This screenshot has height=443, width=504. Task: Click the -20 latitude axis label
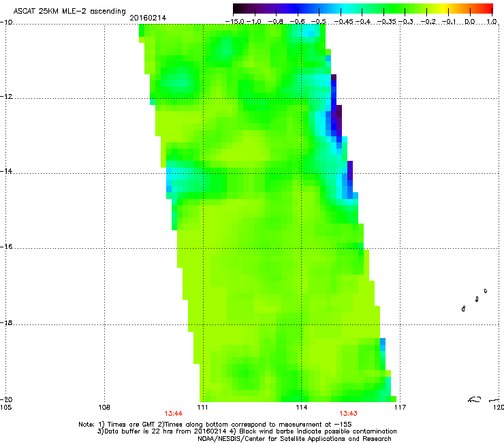(x=6, y=399)
